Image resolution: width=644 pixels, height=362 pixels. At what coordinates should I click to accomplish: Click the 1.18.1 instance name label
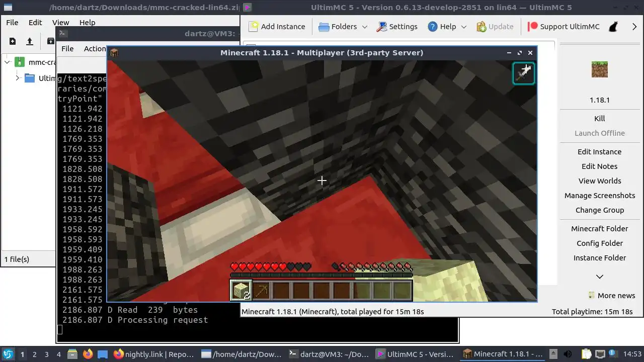600,100
